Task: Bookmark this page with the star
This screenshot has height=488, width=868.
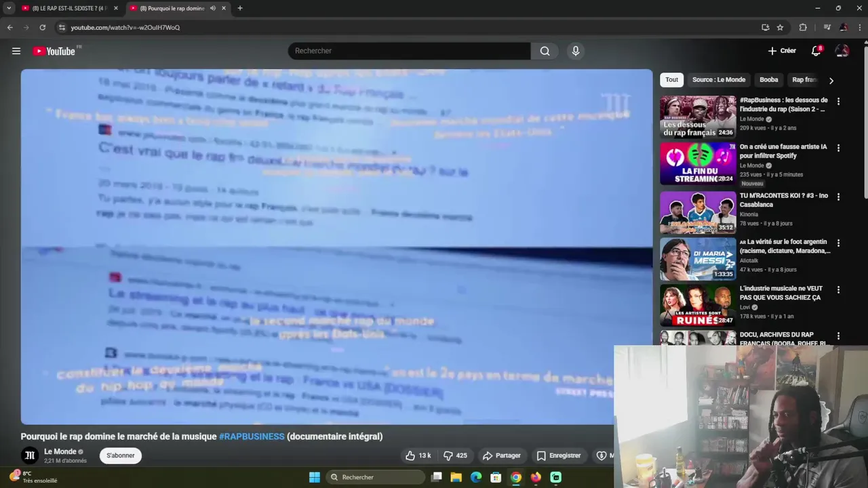Action: point(780,27)
